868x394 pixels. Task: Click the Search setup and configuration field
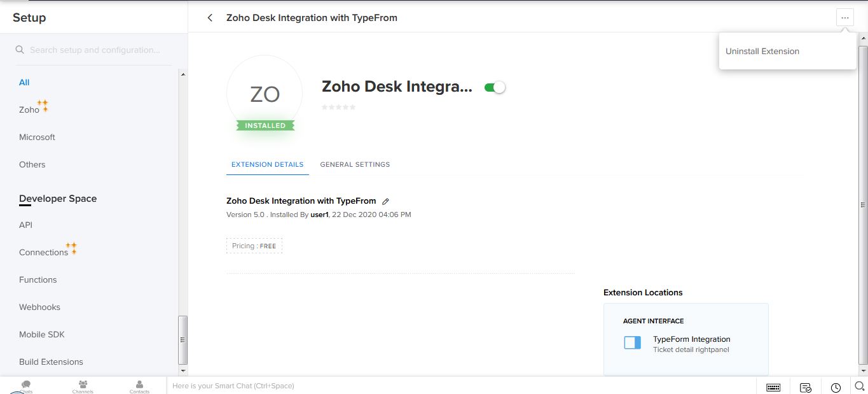95,50
